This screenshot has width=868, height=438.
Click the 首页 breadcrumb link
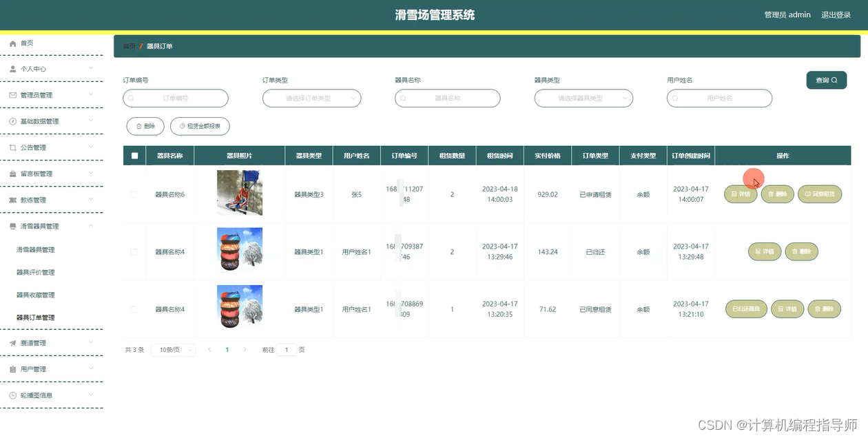tap(129, 47)
